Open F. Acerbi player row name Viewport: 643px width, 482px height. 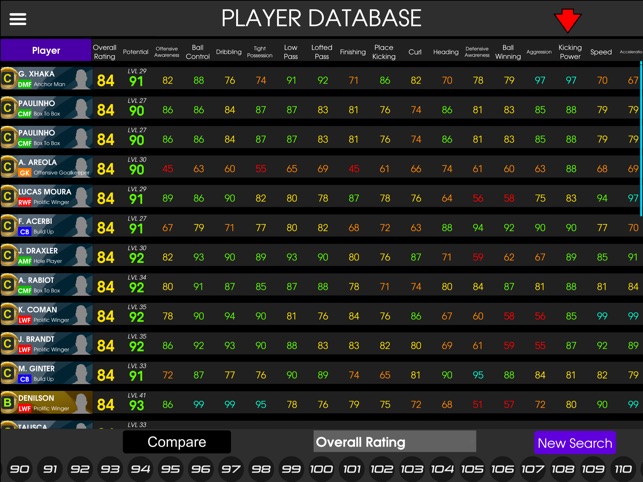[35, 221]
